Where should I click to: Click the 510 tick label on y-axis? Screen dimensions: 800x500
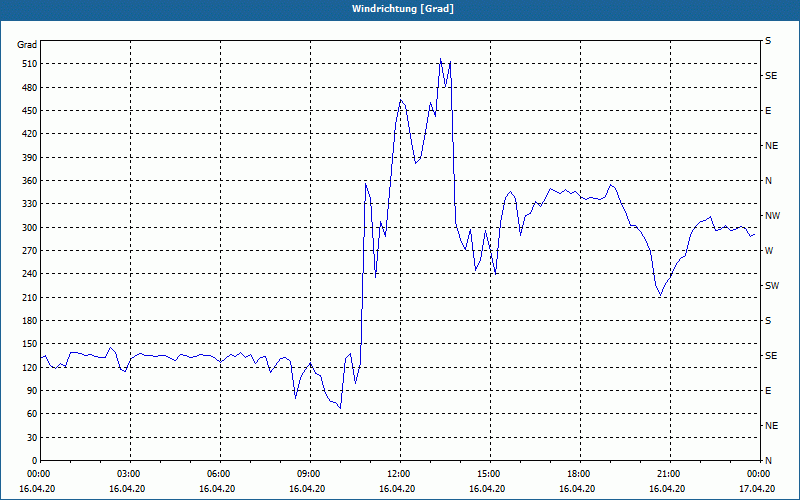[x=30, y=64]
